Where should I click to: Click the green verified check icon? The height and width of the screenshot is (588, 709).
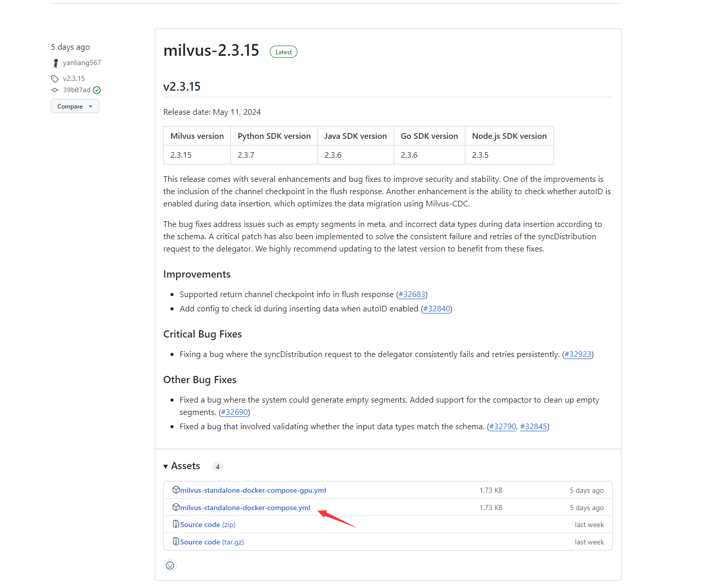pyautogui.click(x=97, y=90)
